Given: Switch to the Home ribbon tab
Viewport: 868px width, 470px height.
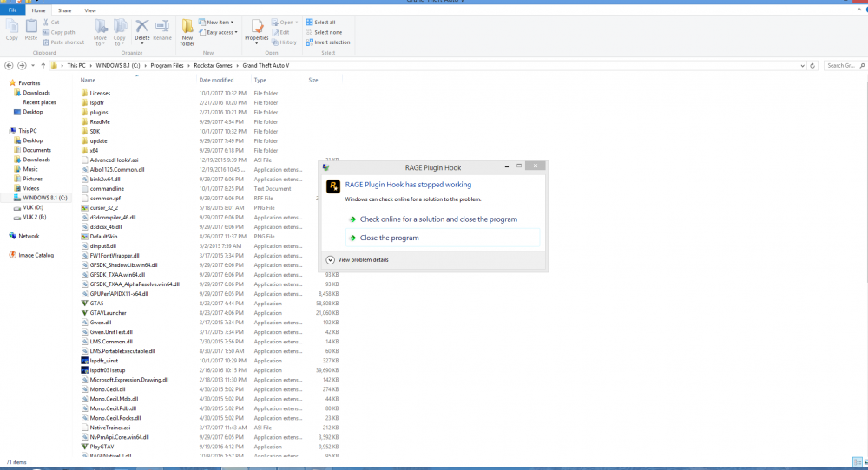Looking at the screenshot, I should (38, 10).
